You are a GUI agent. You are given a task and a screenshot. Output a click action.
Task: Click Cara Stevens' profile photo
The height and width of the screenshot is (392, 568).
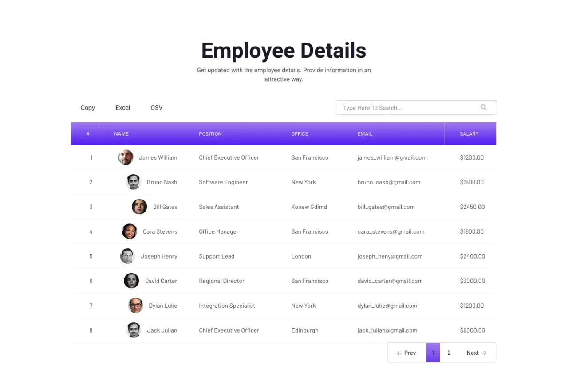130,231
